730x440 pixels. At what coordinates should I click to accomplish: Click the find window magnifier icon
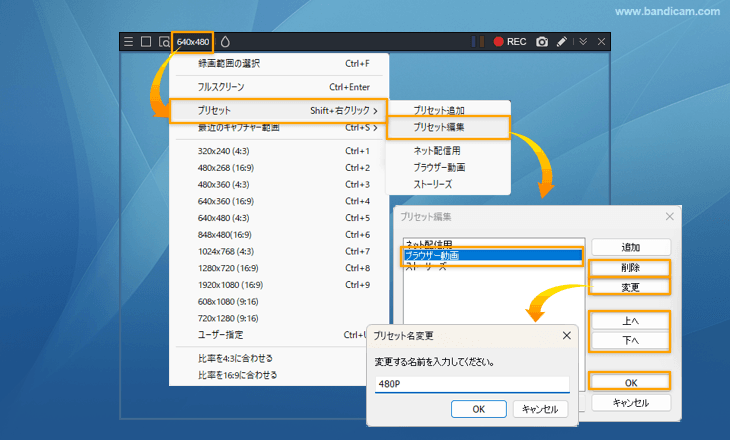click(164, 42)
